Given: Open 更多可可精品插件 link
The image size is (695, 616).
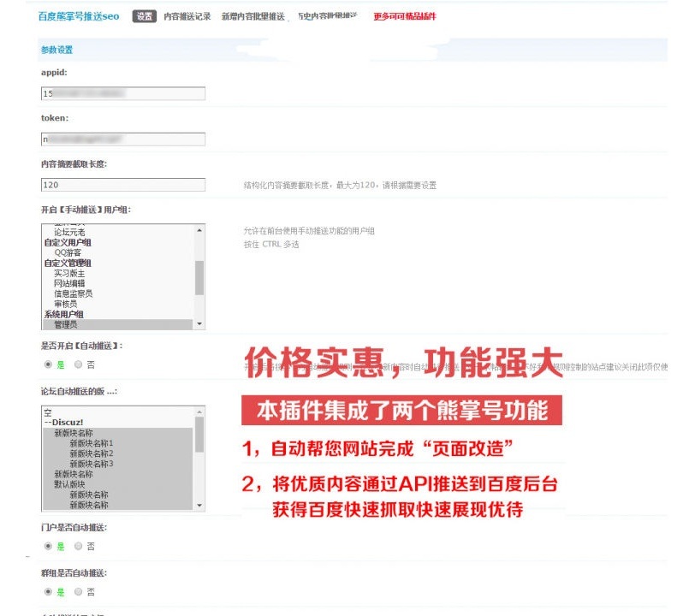Looking at the screenshot, I should [x=405, y=16].
